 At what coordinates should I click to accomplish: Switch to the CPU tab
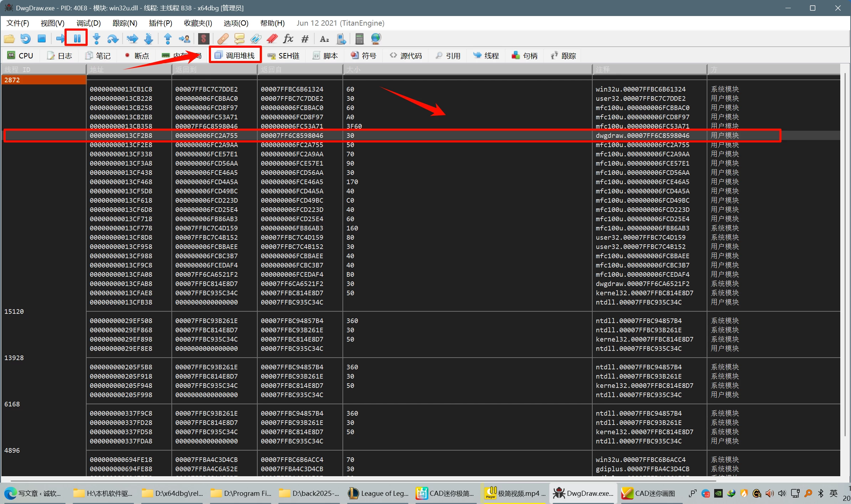[x=21, y=56]
